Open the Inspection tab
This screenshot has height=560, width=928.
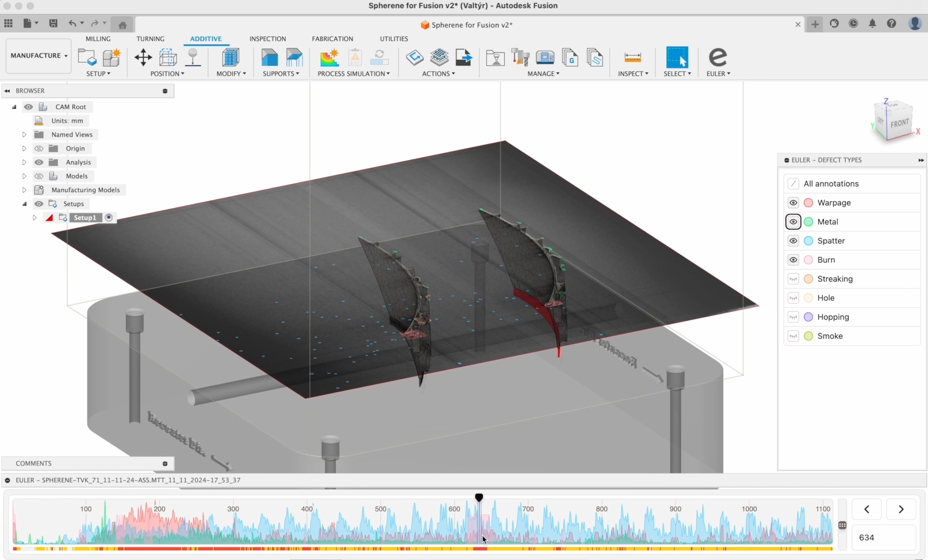click(x=267, y=39)
